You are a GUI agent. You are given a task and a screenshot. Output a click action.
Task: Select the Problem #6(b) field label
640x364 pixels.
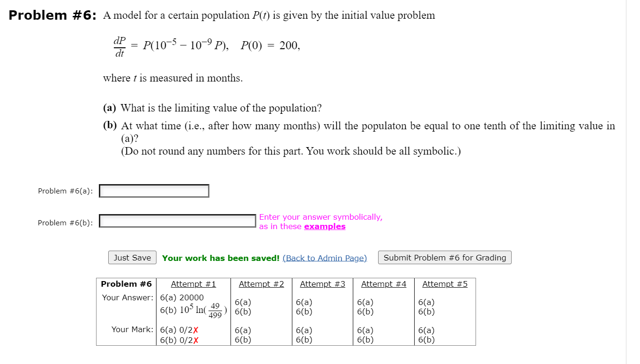click(65, 223)
